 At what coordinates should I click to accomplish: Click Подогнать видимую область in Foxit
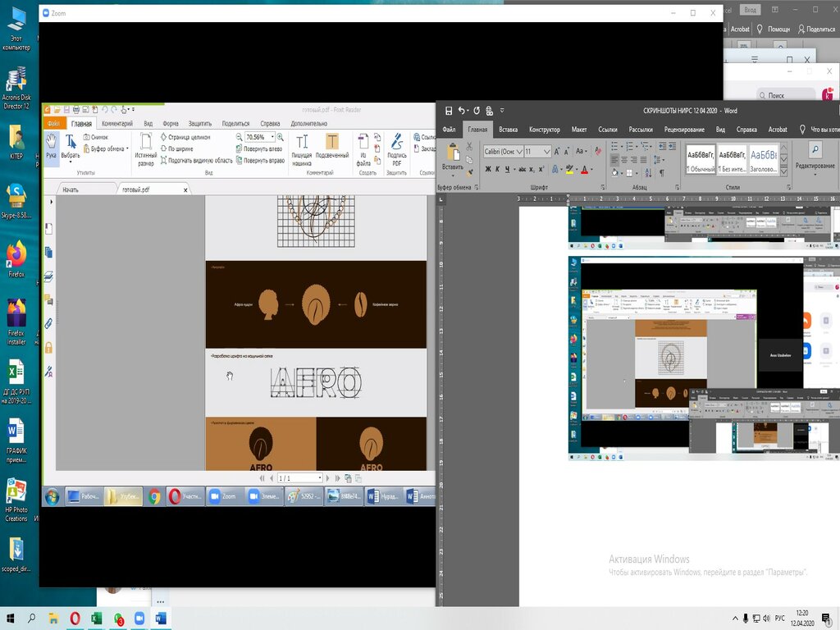(x=196, y=160)
